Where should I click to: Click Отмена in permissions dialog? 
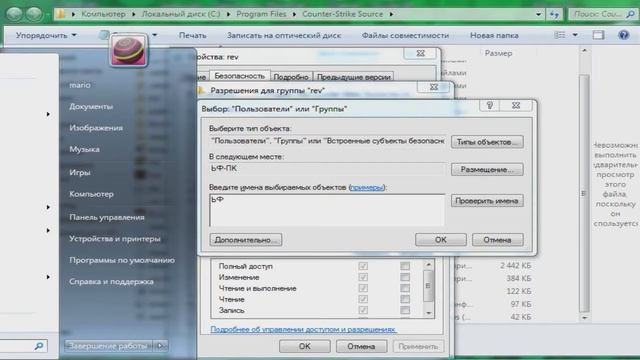point(361,347)
